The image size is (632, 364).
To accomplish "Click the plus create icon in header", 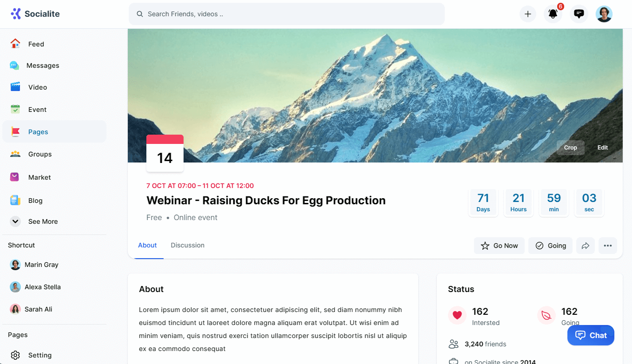I will [x=527, y=14].
